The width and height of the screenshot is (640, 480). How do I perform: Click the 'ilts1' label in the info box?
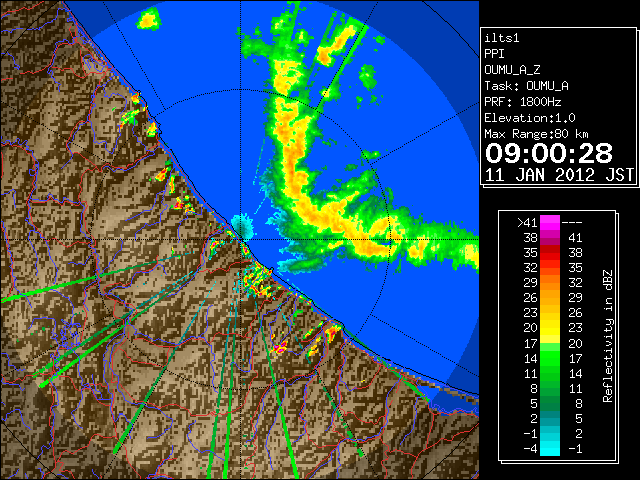pos(502,38)
